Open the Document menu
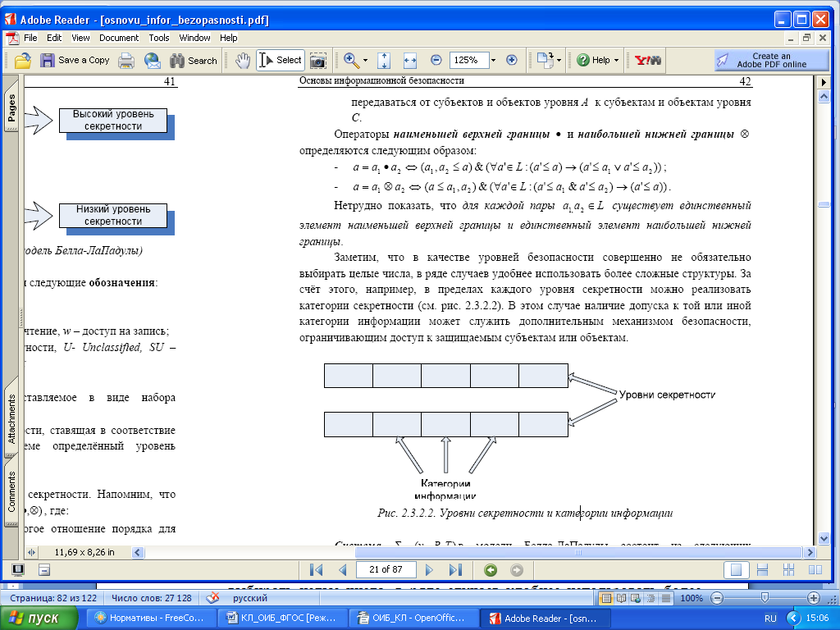Viewport: 840px width, 630px height. [119, 38]
